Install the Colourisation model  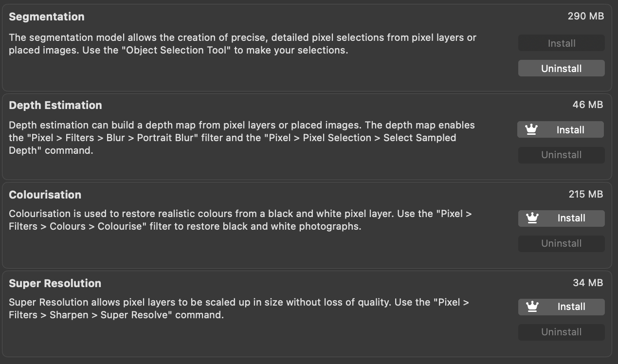[571, 218]
